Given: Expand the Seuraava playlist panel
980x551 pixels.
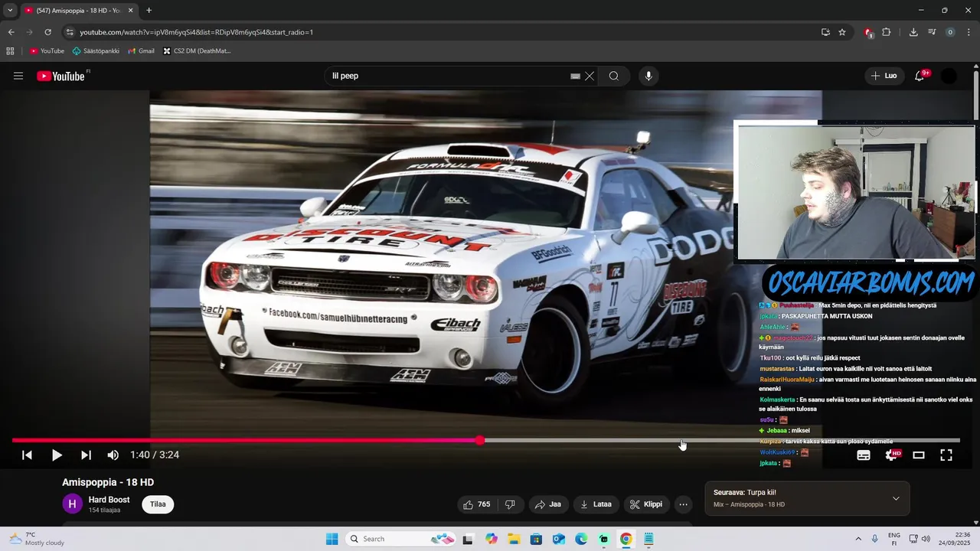Looking at the screenshot, I should pos(896,498).
